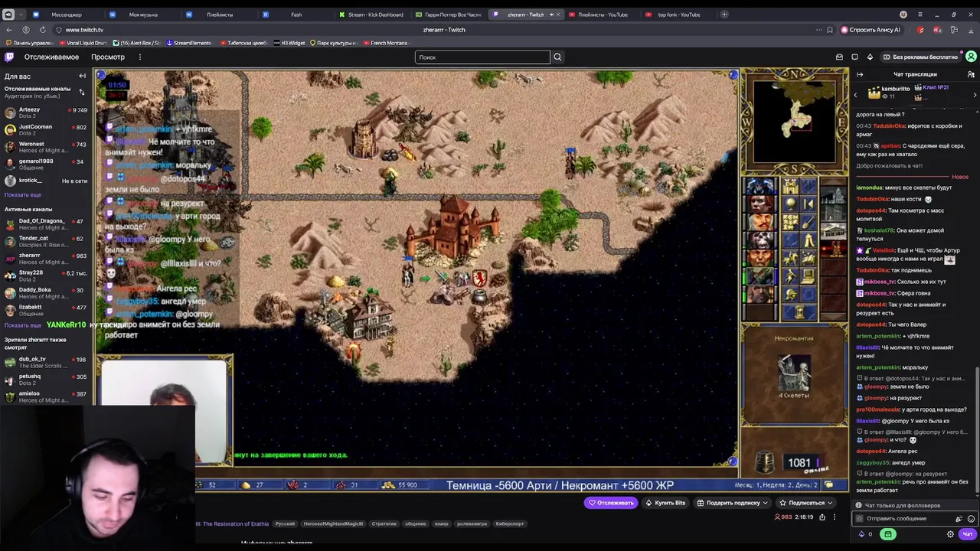The width and height of the screenshot is (980, 551).
Task: Open the Twitch inbox envelope icon
Action: [839, 57]
